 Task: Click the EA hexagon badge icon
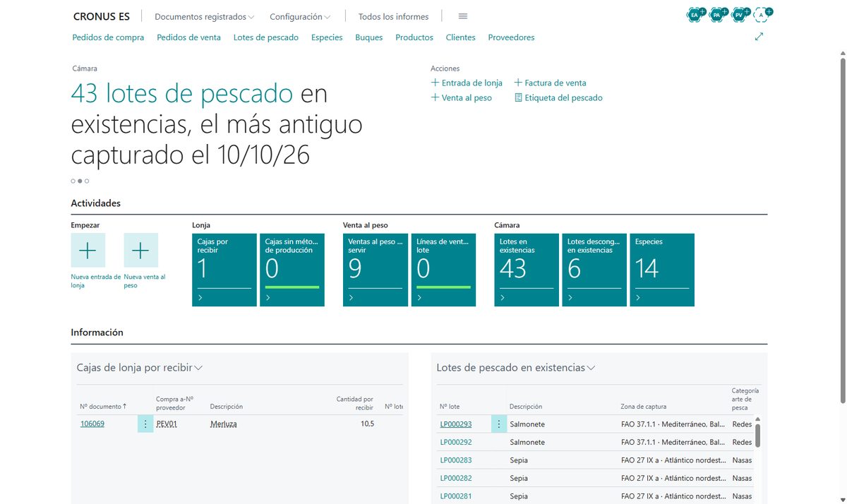[x=695, y=15]
